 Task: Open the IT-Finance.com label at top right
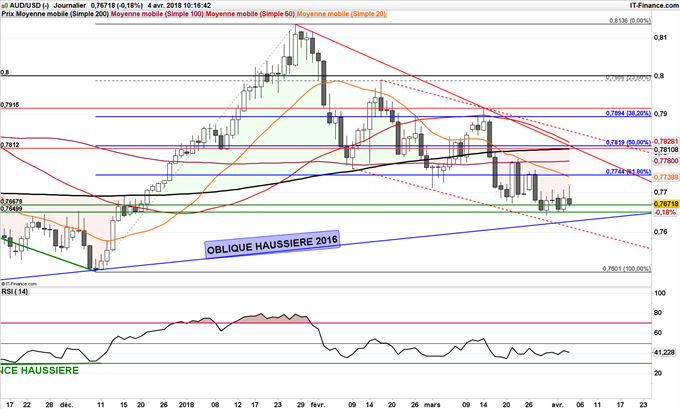[654, 6]
